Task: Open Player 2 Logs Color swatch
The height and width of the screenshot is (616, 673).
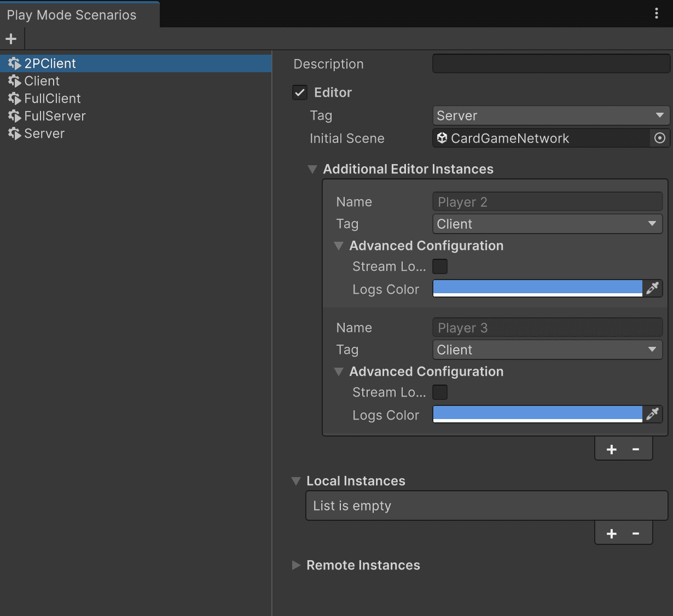Action: tap(537, 288)
